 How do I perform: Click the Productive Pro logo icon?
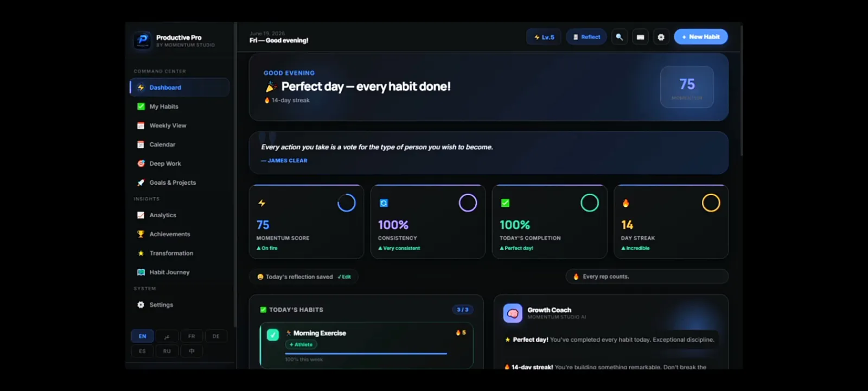(x=143, y=40)
